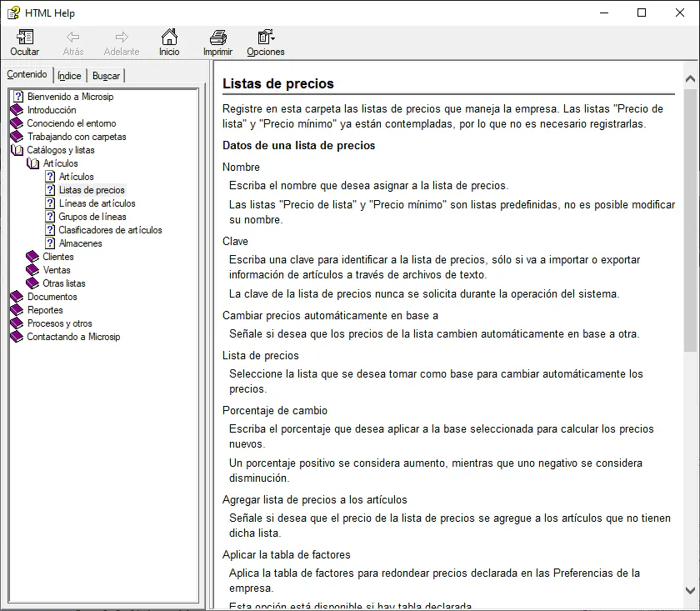The image size is (700, 611).
Task: Open the Líneas de artículos topic
Action: [x=97, y=203]
